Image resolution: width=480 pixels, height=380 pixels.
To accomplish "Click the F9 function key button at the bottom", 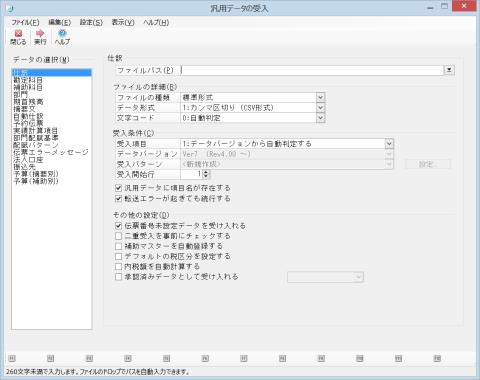I will 321,358.
